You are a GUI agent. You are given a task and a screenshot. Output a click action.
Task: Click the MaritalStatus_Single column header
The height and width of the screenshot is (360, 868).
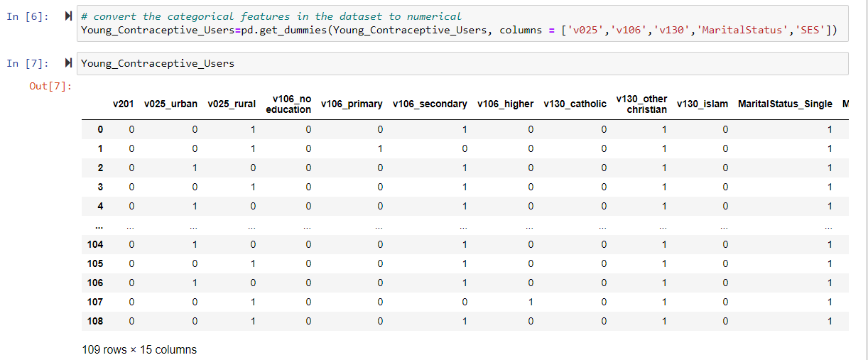click(785, 104)
